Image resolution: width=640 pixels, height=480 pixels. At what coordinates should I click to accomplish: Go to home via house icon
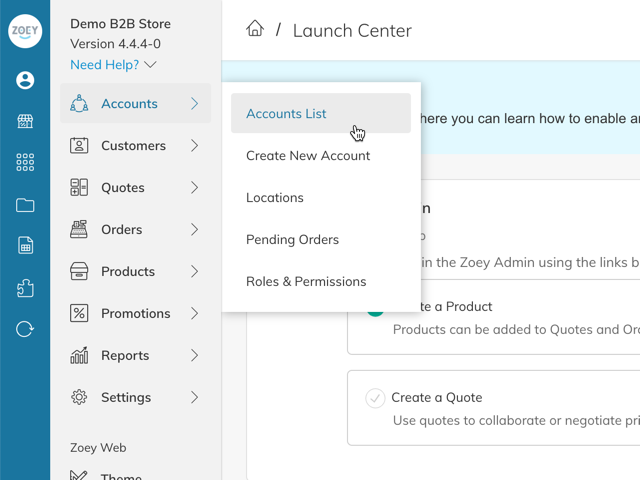pos(255,29)
